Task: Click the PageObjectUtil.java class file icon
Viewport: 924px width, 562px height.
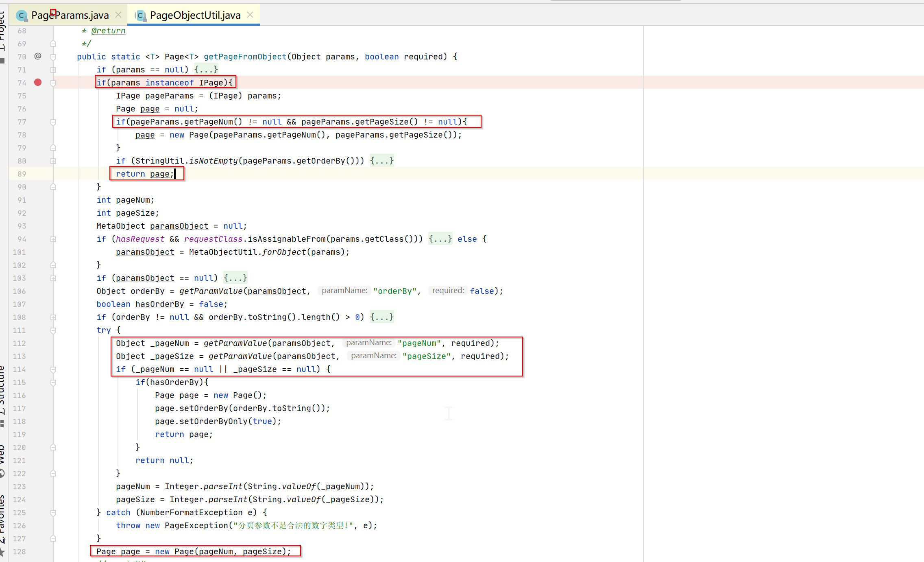Action: pyautogui.click(x=140, y=15)
